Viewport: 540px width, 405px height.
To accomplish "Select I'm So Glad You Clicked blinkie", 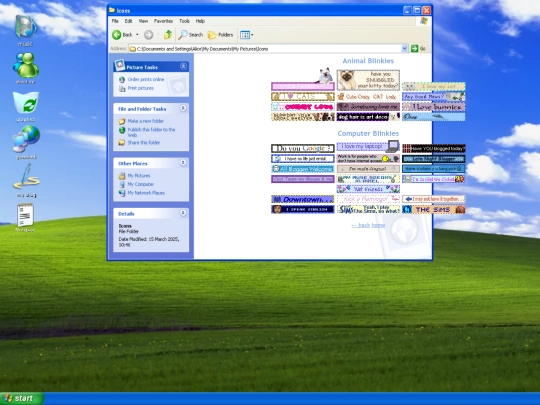I will point(434,179).
